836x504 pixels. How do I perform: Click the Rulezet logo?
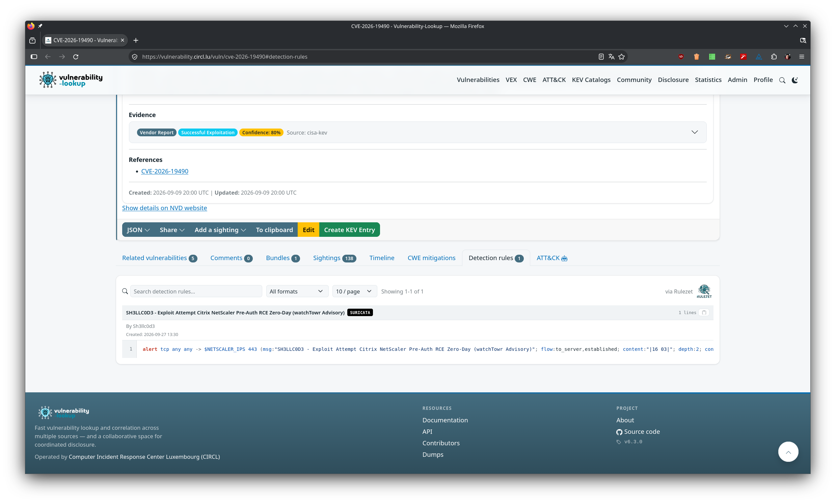[x=704, y=291]
